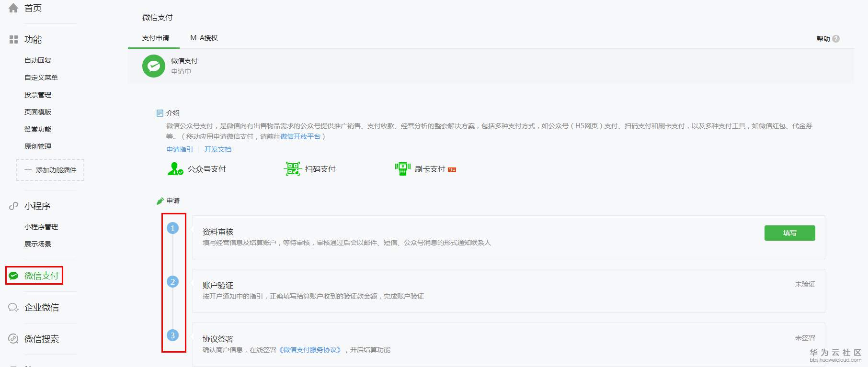Screen dimensions: 868x367
Task: Open 微信搜索 in the sidebar
Action: (42, 339)
